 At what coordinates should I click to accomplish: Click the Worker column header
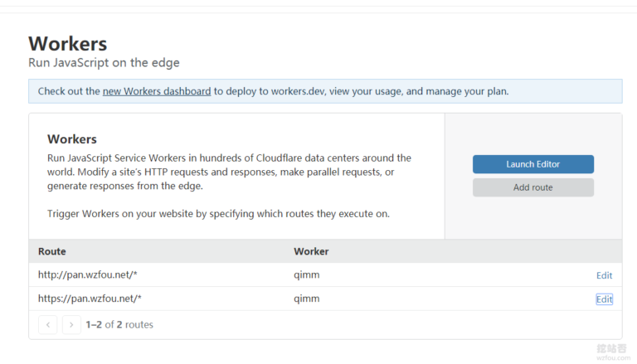point(311,251)
